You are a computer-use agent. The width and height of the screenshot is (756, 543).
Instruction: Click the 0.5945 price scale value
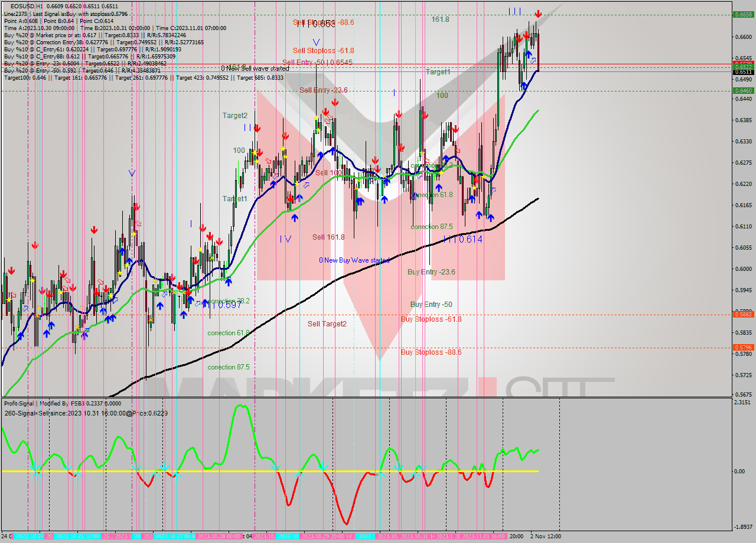click(742, 290)
